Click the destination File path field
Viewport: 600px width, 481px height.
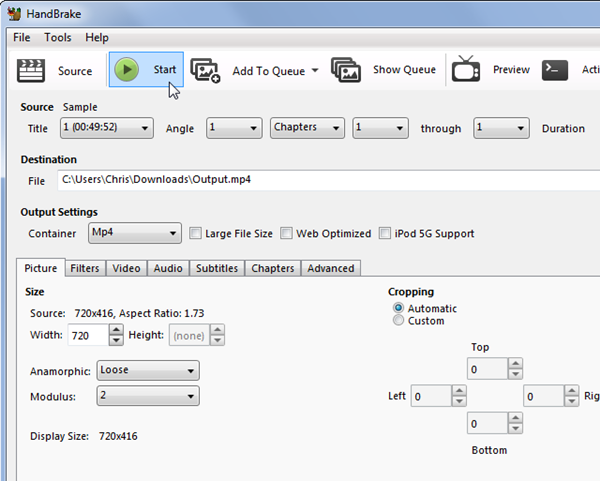pos(329,180)
